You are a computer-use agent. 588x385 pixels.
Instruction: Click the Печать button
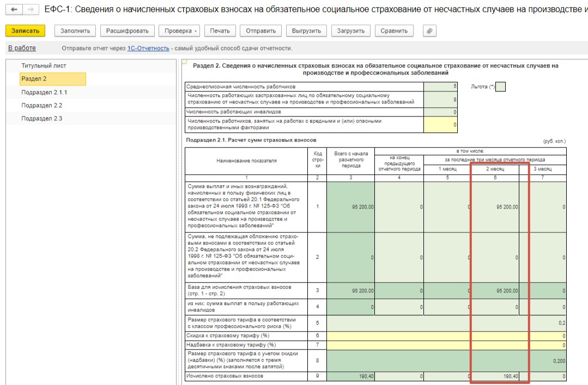pos(220,30)
